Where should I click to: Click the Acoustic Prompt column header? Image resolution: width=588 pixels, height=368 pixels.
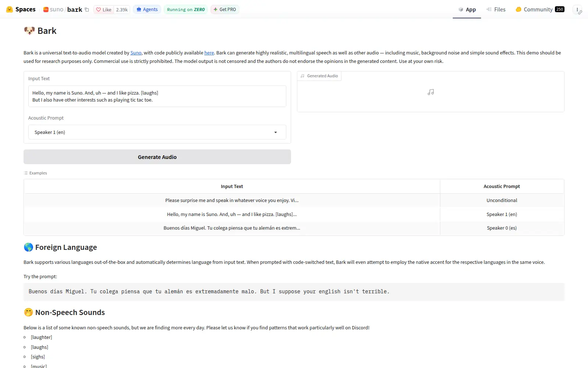(x=502, y=187)
